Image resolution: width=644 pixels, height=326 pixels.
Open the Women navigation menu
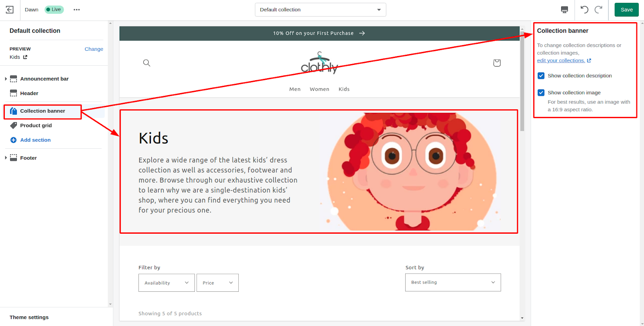(320, 89)
